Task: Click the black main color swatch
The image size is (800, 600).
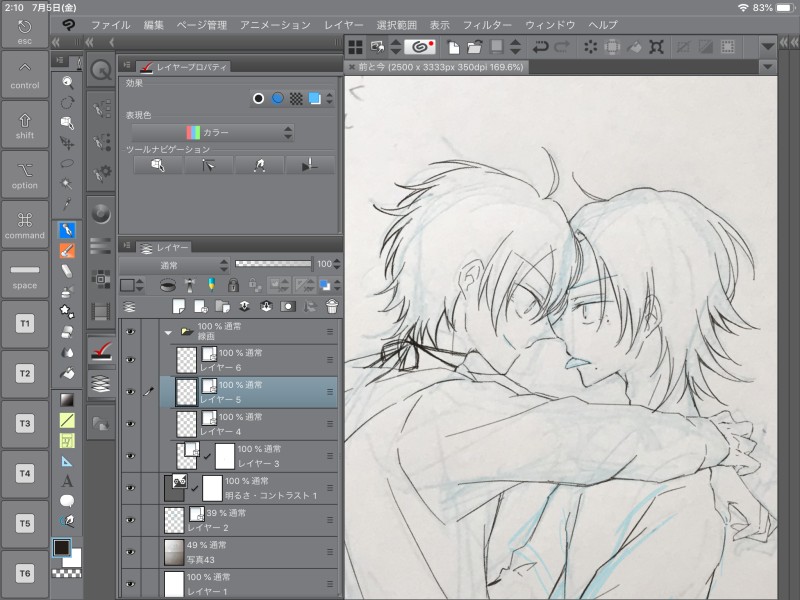Action: pyautogui.click(x=62, y=547)
